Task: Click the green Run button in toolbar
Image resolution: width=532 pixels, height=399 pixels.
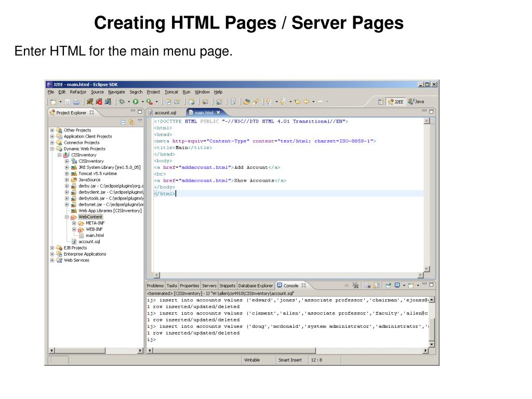Action: [136, 101]
